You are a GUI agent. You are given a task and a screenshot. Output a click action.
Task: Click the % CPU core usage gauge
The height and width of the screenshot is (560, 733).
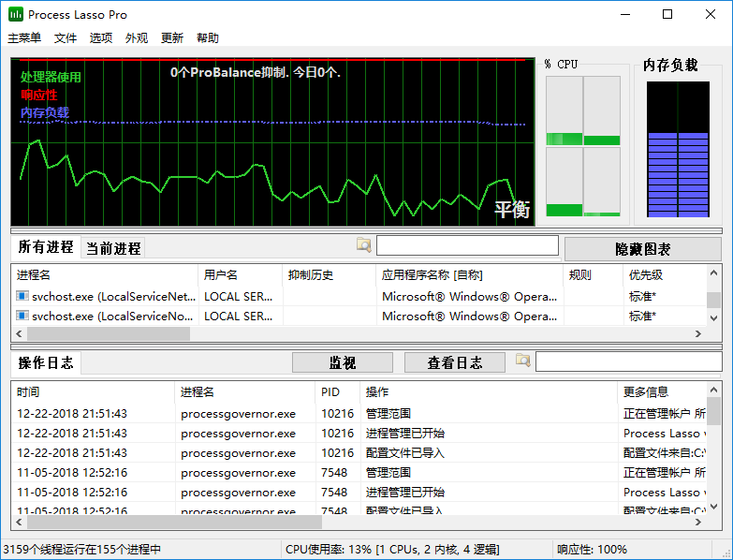(x=583, y=146)
